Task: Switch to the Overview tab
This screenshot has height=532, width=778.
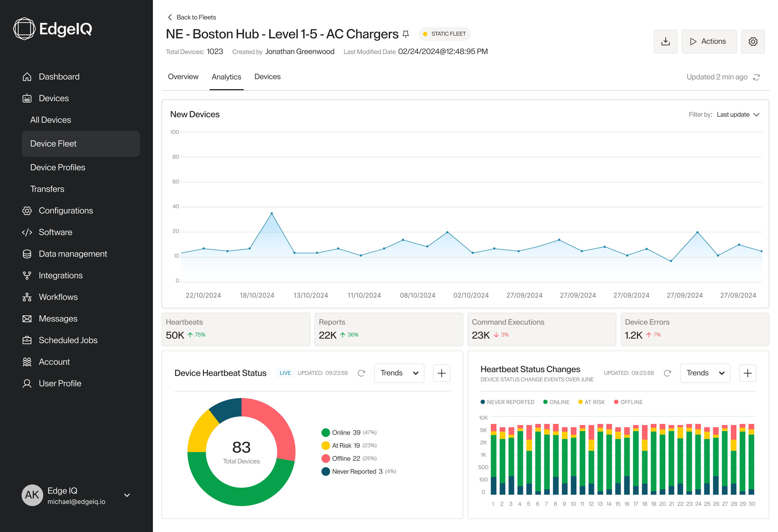Action: point(183,77)
